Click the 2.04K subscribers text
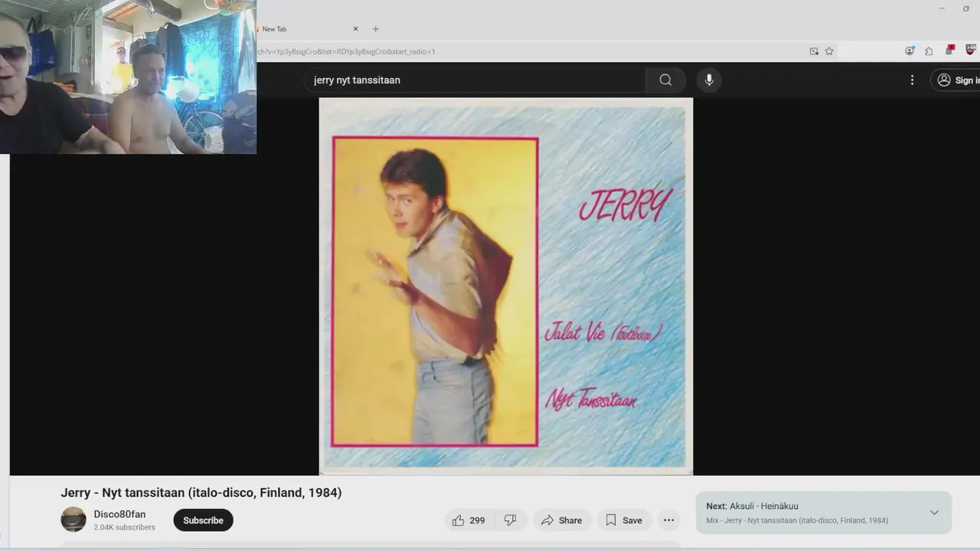This screenshot has height=551, width=980. click(124, 527)
